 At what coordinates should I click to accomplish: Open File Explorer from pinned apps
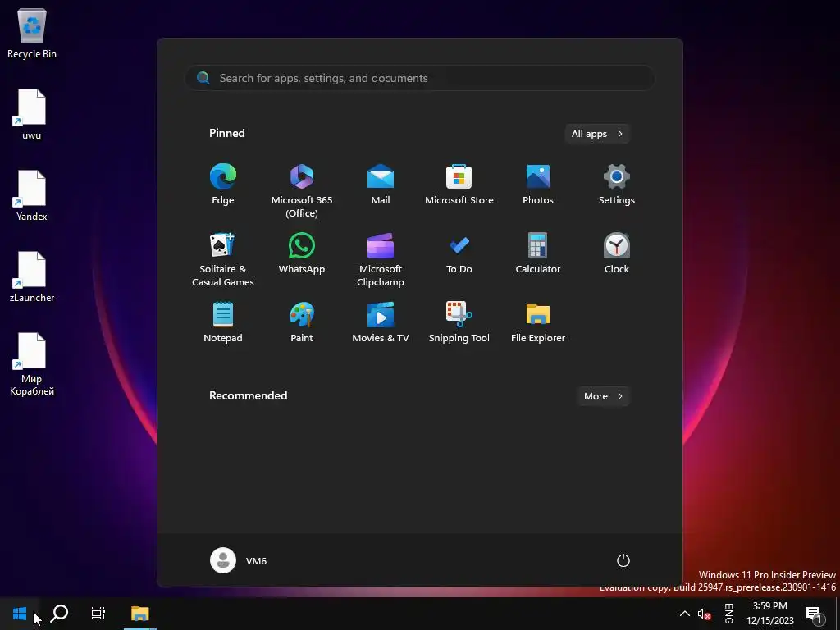(538, 322)
